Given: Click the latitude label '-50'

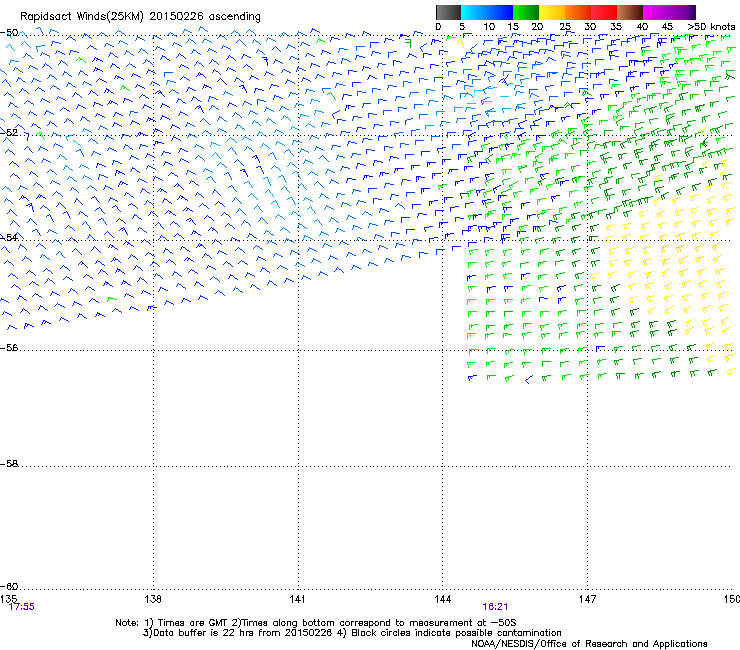Looking at the screenshot, I should point(9,33).
